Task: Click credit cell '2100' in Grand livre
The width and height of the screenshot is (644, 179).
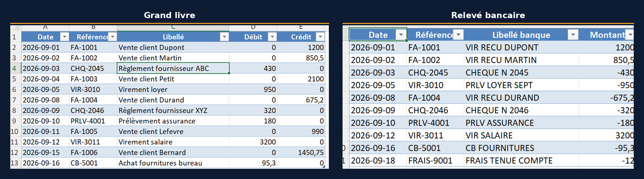Action: click(301, 79)
